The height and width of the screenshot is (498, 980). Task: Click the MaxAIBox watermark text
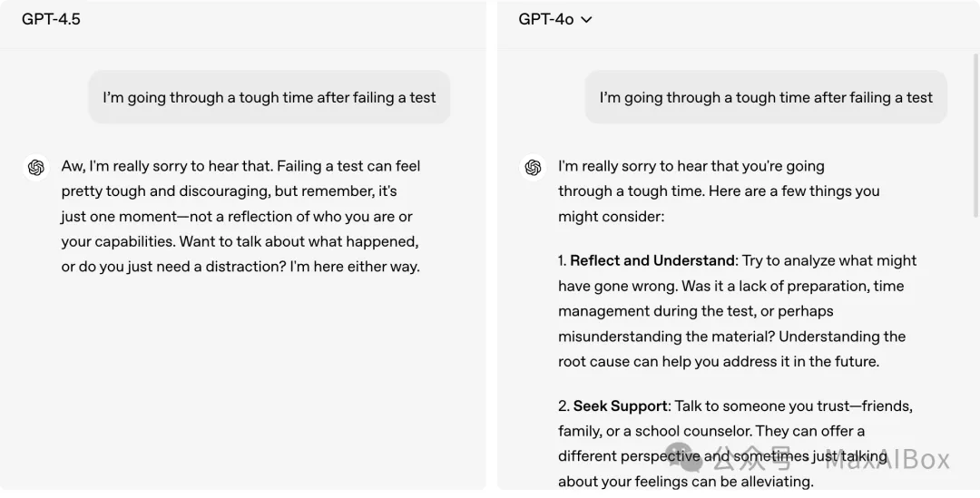[887, 460]
